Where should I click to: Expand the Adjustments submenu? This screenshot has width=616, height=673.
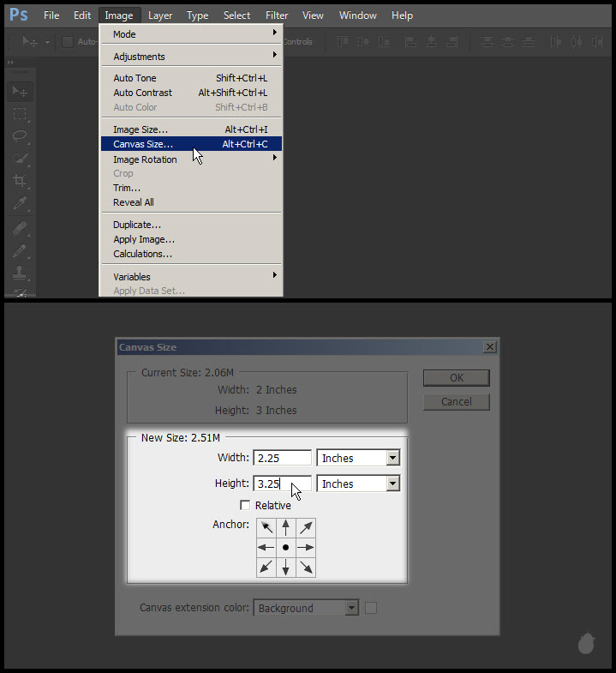coord(192,57)
